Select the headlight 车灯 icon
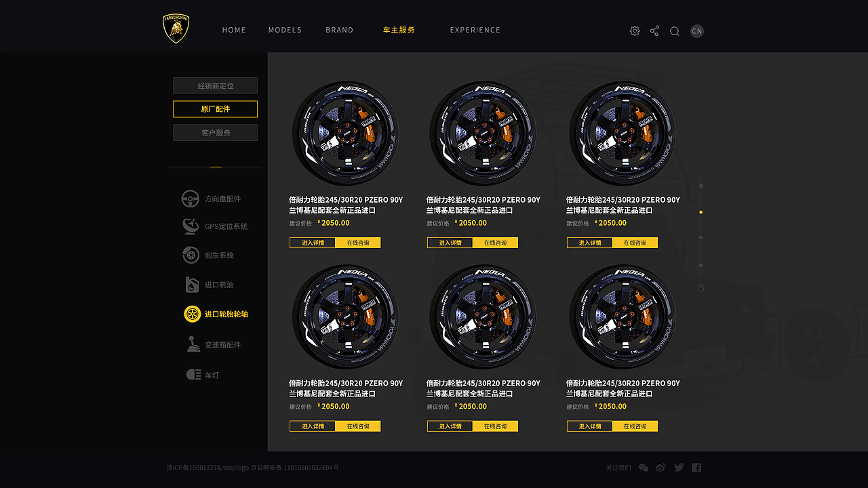Image resolution: width=868 pixels, height=488 pixels. click(193, 374)
